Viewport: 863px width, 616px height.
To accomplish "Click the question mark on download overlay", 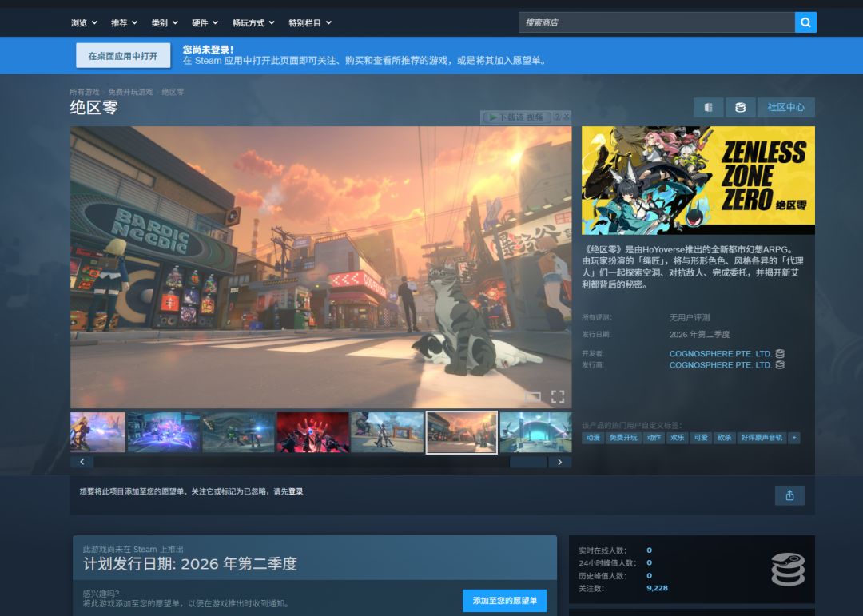I will [557, 117].
